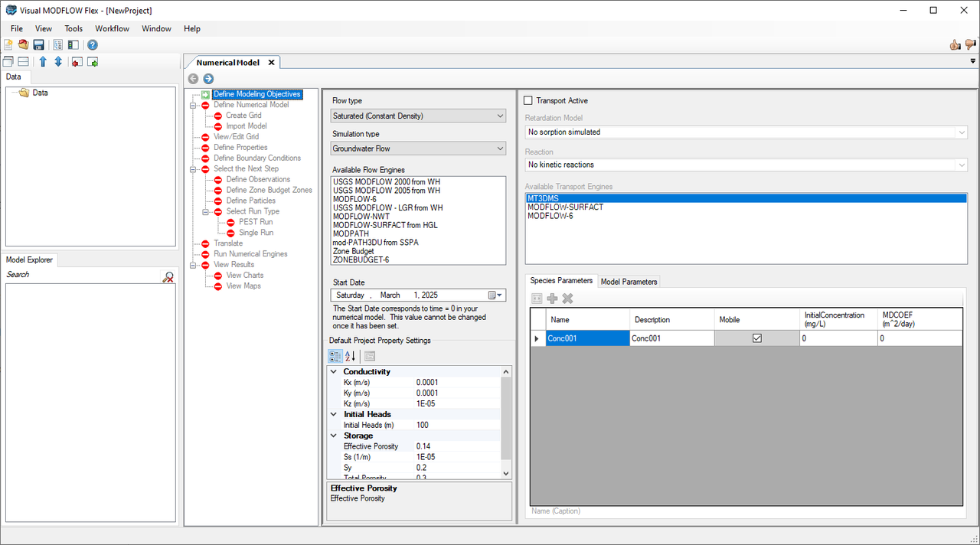Toggle the Mobile checkbox for Conc001
Viewport: 980px width, 545px height.
pos(757,338)
